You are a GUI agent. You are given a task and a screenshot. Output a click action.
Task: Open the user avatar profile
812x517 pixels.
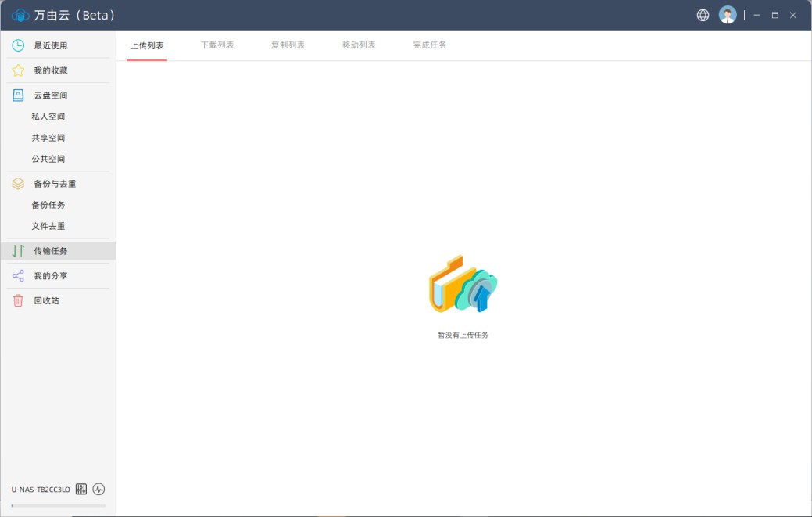[x=728, y=15]
